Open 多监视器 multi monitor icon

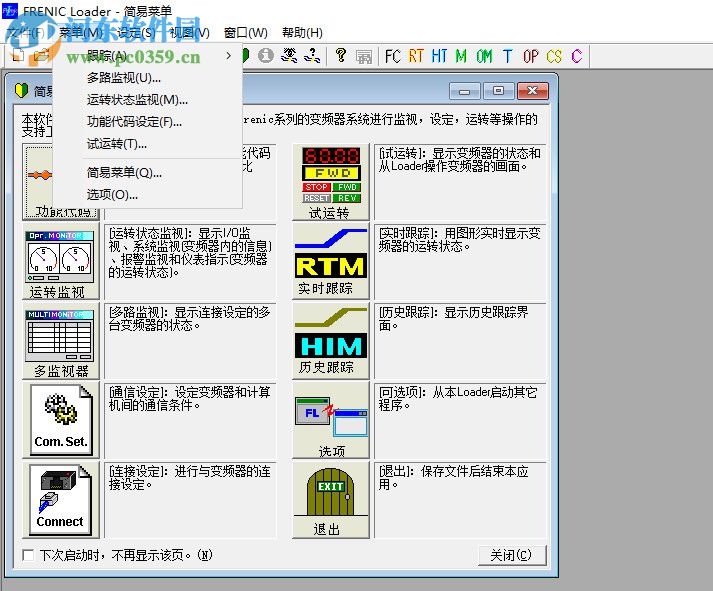point(60,341)
